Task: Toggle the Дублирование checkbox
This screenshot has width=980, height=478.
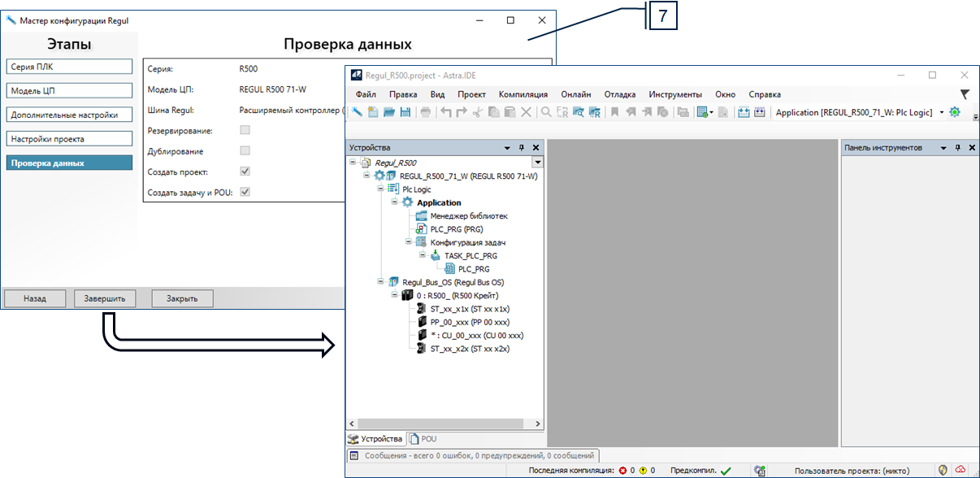Action: point(245,151)
